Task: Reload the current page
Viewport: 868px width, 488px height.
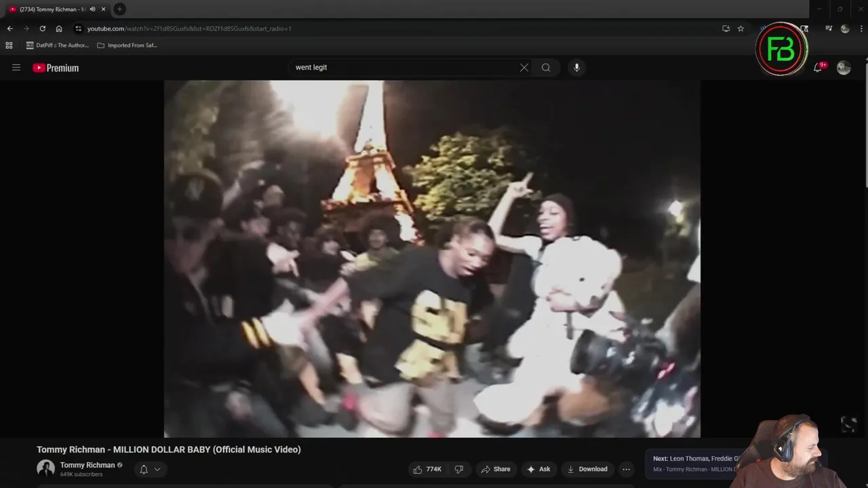Action: (42, 28)
